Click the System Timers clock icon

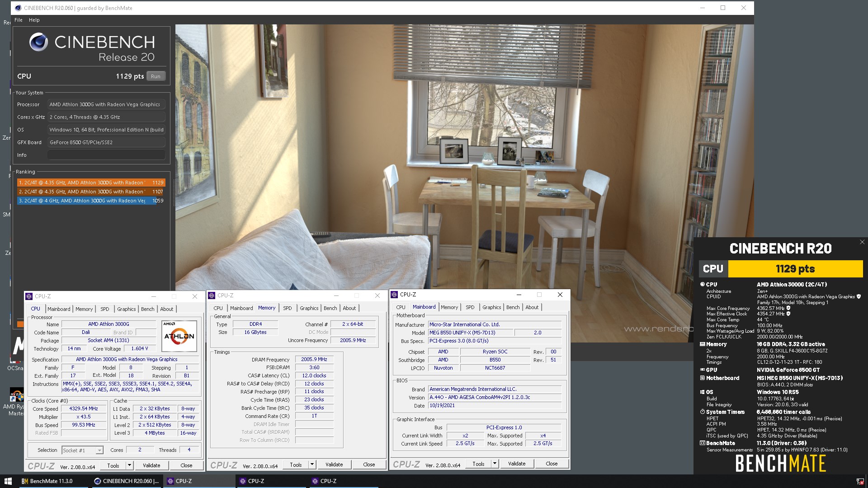[x=703, y=412]
